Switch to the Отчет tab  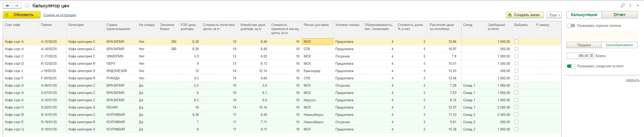tap(619, 15)
